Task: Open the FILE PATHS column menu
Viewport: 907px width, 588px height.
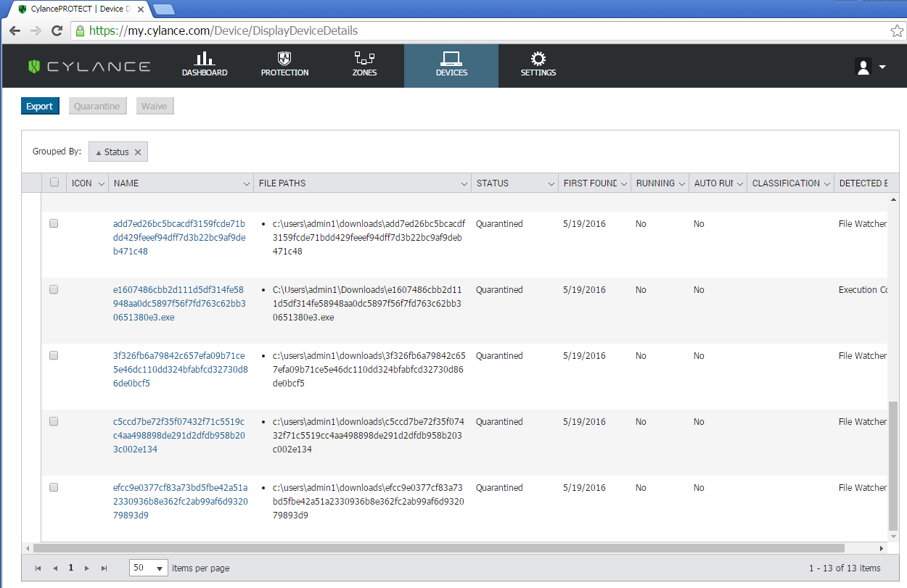Action: (464, 184)
